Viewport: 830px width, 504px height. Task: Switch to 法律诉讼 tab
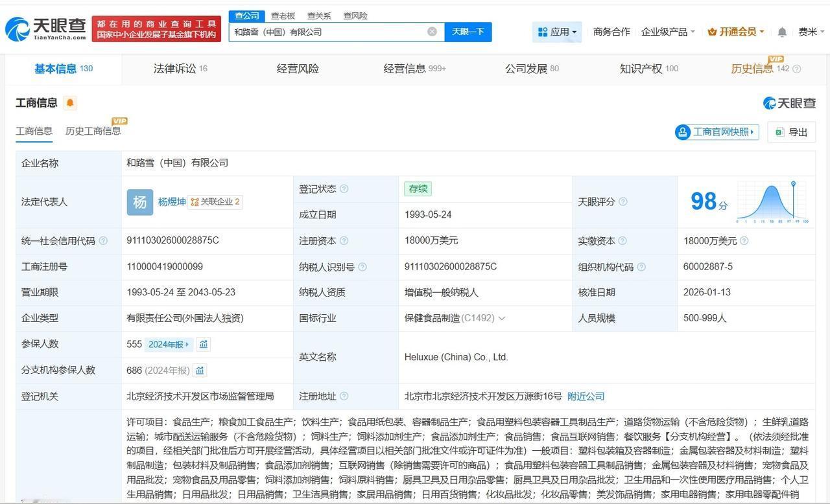(180, 69)
